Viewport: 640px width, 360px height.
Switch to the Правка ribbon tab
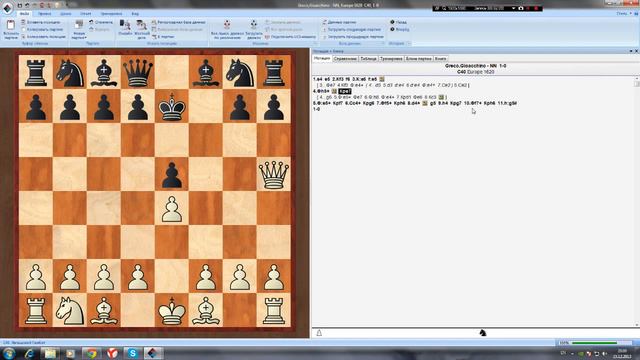click(x=44, y=14)
